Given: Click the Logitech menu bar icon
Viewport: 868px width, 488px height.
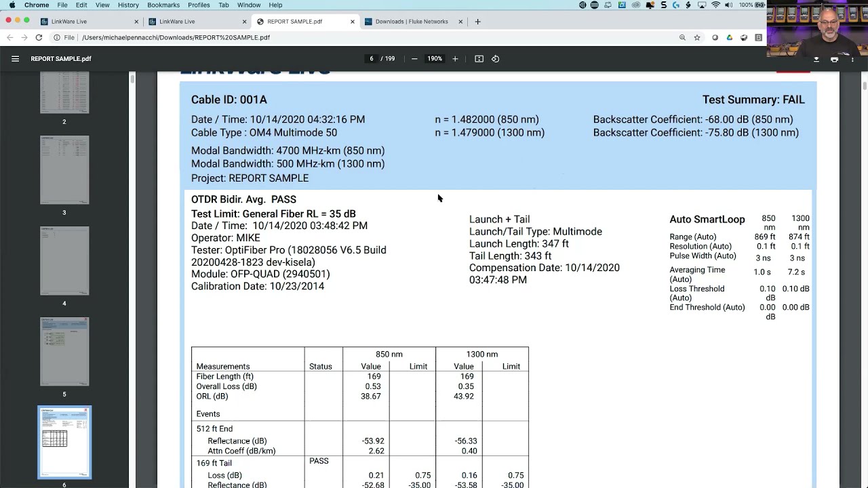Looking at the screenshot, I should point(676,5).
